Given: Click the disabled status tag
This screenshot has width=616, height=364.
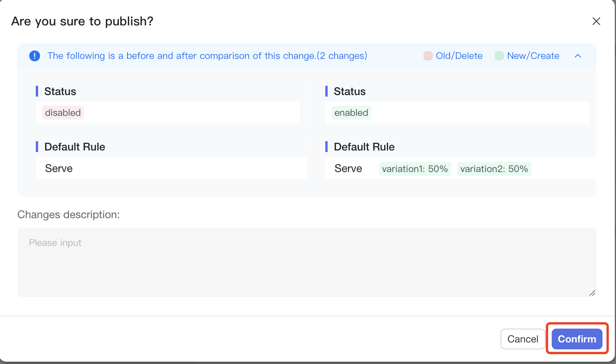Looking at the screenshot, I should point(63,113).
